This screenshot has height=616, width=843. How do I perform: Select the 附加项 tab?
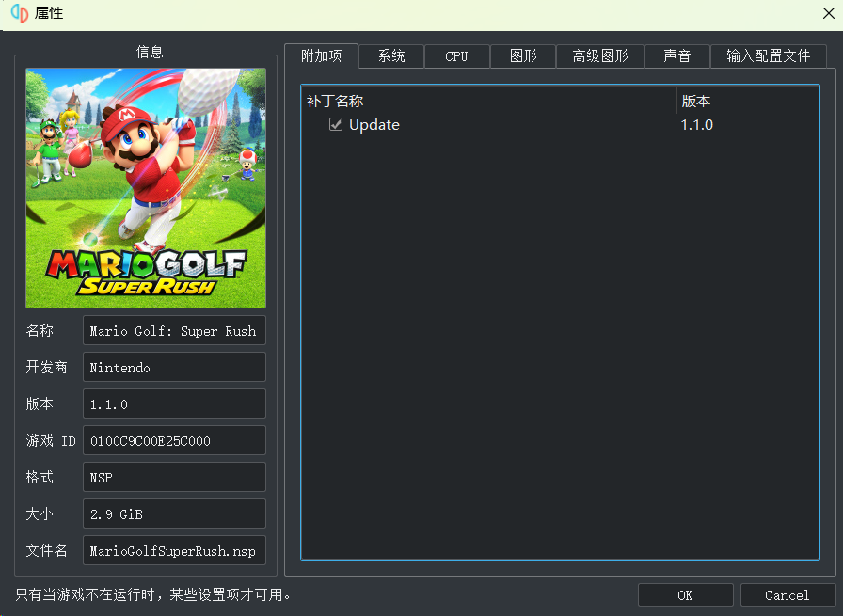coord(321,55)
